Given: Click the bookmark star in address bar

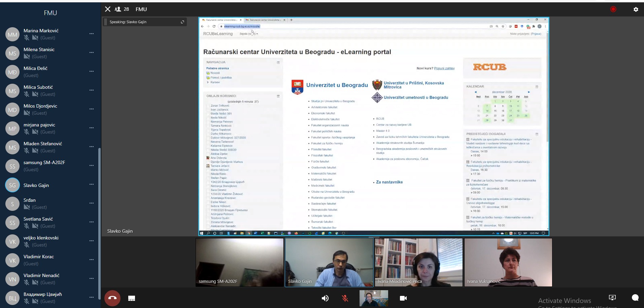Looking at the screenshot, I should coord(503,26).
